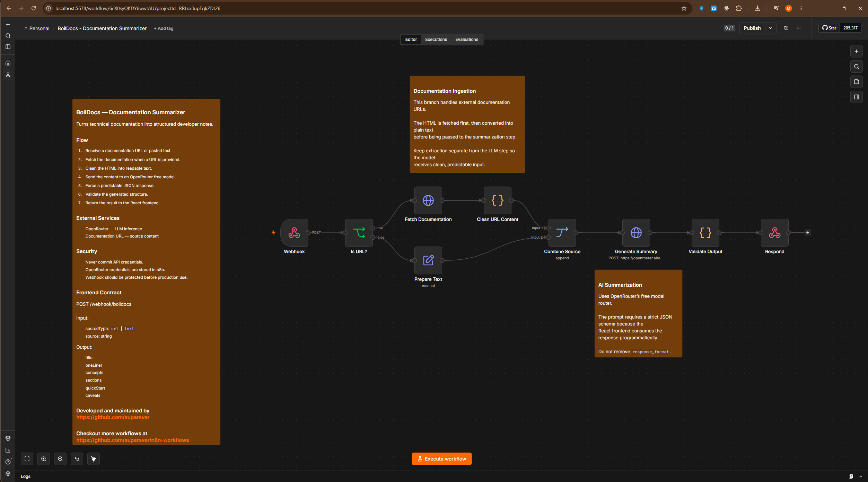Add a node after Respond
The width and height of the screenshot is (868, 482).
pos(808,233)
